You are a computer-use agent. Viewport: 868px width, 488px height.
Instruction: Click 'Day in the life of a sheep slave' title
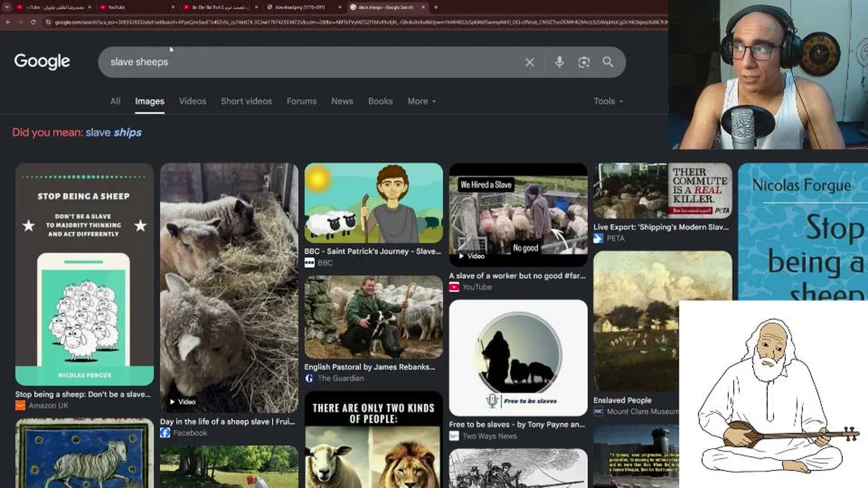229,422
